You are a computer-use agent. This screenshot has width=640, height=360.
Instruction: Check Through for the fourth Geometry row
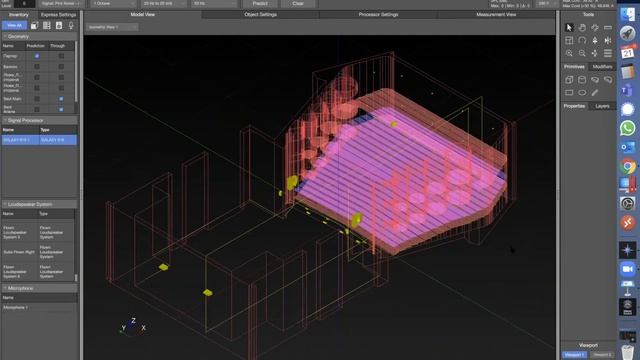click(61, 88)
